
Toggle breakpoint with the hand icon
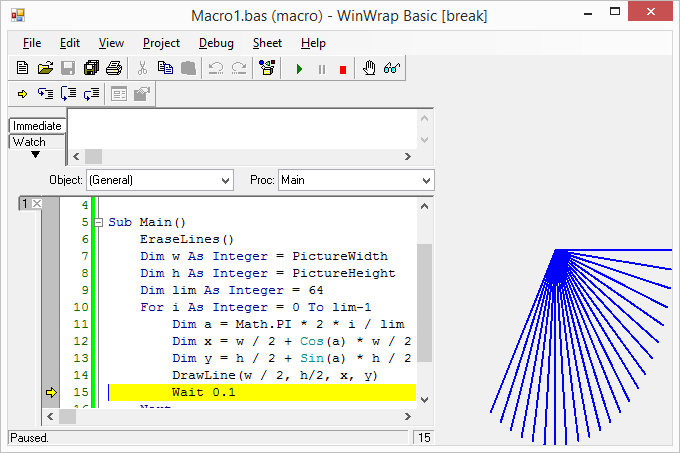click(x=369, y=68)
